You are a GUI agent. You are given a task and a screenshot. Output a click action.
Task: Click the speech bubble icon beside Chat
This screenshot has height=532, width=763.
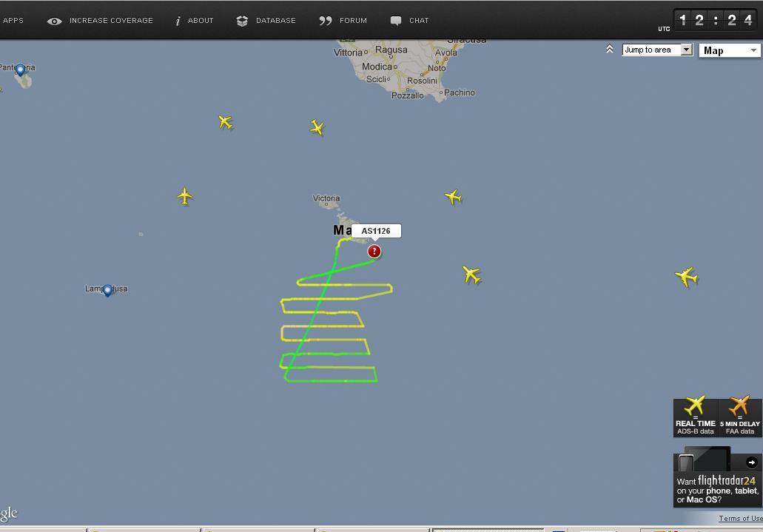point(396,21)
